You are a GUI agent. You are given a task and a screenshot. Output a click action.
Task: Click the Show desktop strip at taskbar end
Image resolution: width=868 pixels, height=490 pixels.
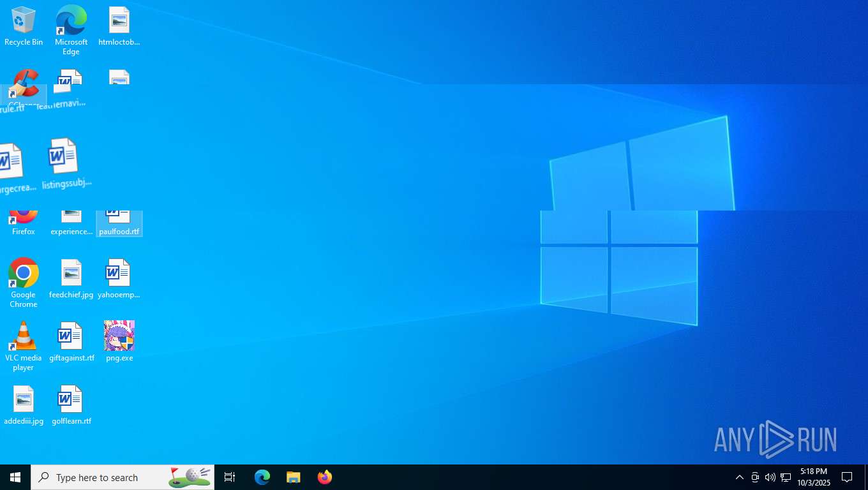(x=866, y=477)
